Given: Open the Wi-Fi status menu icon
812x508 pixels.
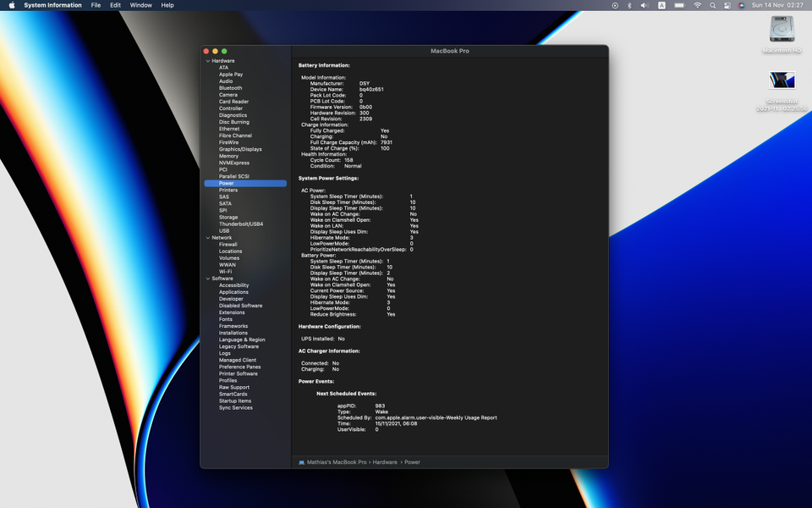Looking at the screenshot, I should coord(698,5).
